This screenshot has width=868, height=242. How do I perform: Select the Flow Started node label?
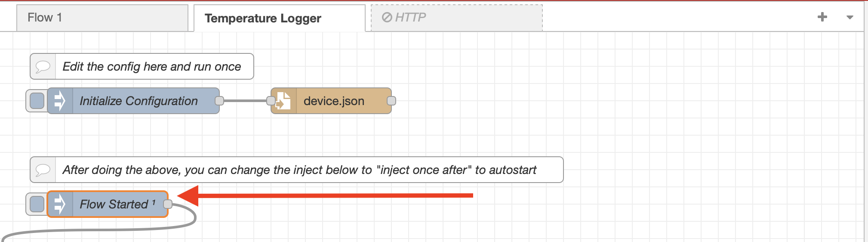pos(114,204)
